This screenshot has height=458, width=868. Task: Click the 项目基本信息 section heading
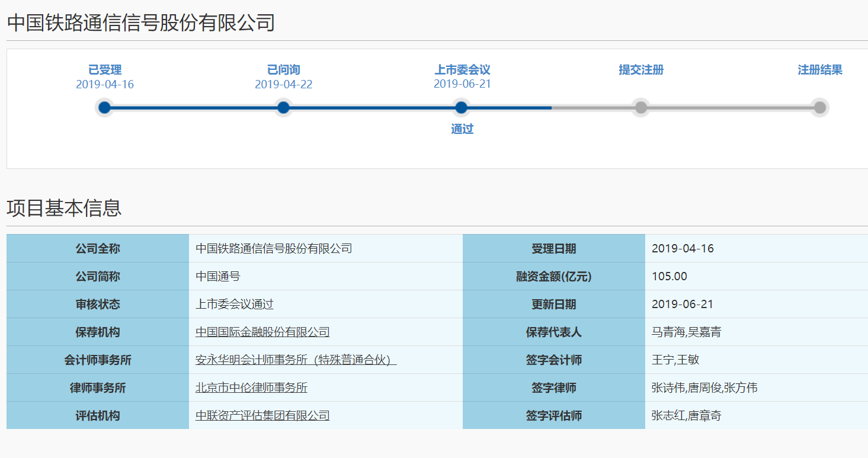(x=64, y=208)
